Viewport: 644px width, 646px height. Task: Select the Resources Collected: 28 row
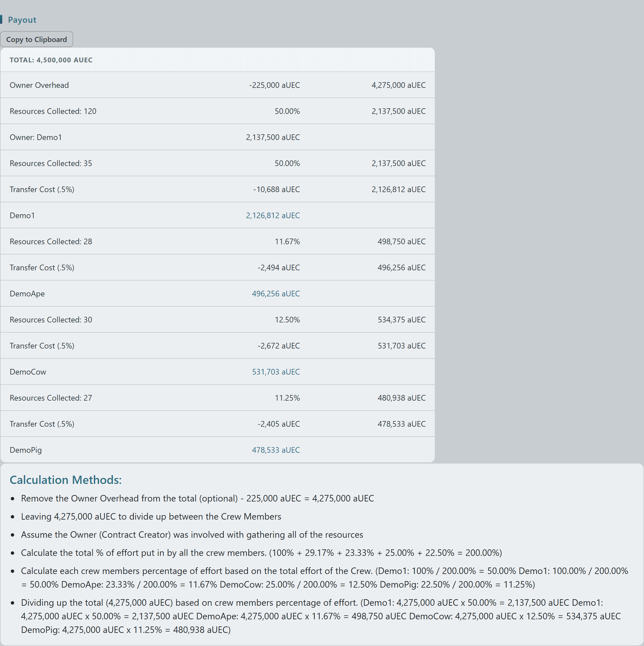[217, 241]
